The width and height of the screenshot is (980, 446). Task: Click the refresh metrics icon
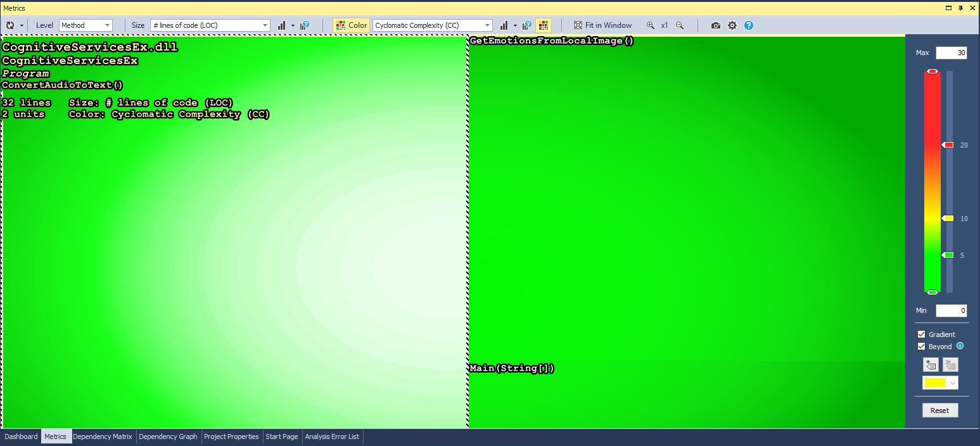(x=10, y=25)
